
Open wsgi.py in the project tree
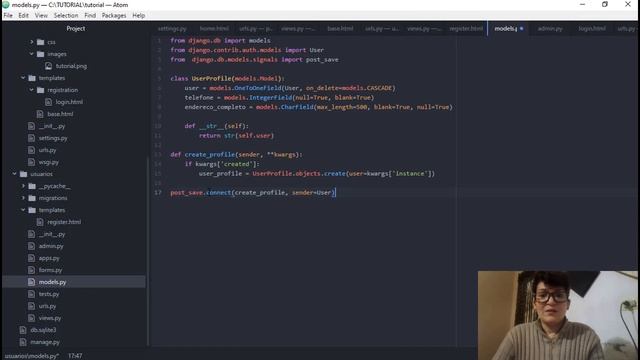(49, 162)
